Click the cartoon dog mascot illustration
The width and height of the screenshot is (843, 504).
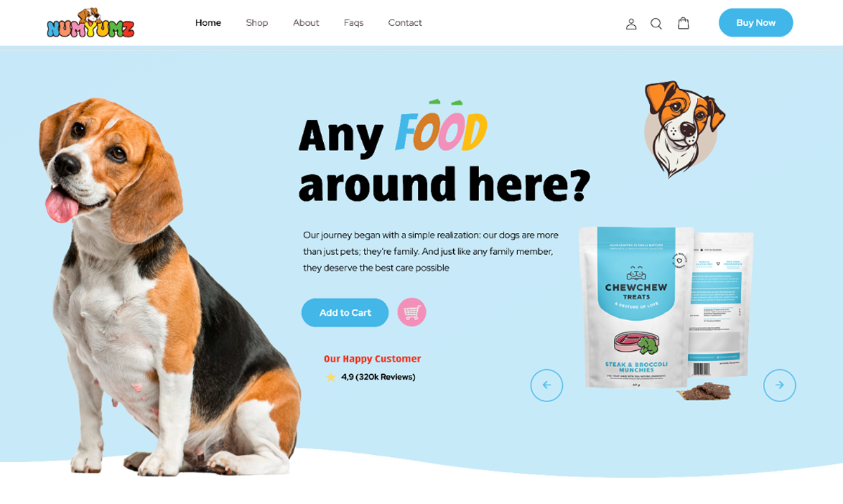click(683, 129)
